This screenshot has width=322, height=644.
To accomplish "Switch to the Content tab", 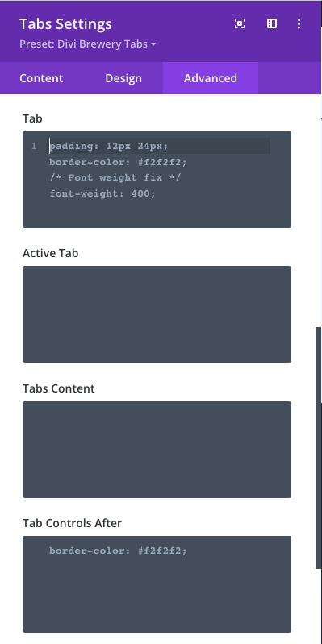I will point(41,78).
